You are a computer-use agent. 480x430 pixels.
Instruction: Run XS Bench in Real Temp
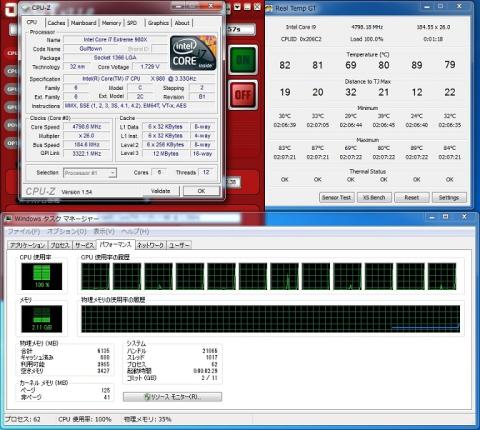point(374,197)
